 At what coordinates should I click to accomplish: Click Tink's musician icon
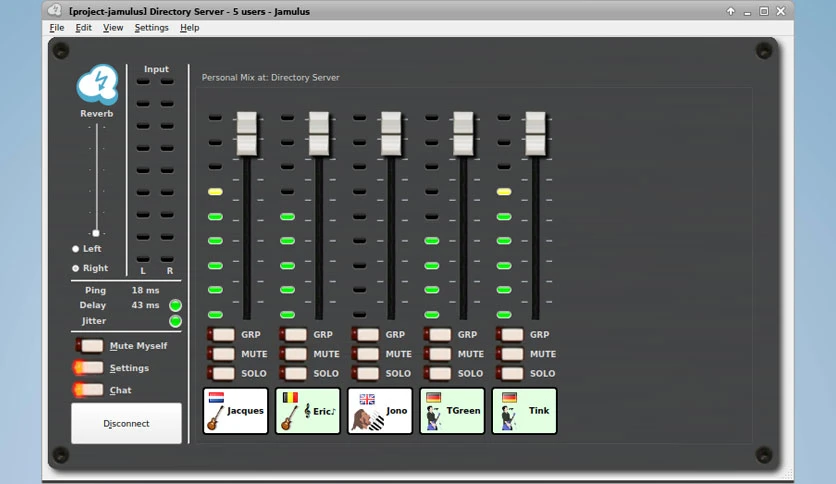pyautogui.click(x=508, y=418)
